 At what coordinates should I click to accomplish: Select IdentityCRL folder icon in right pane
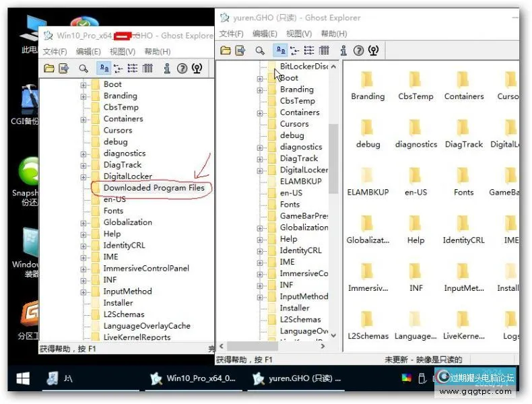pos(463,224)
